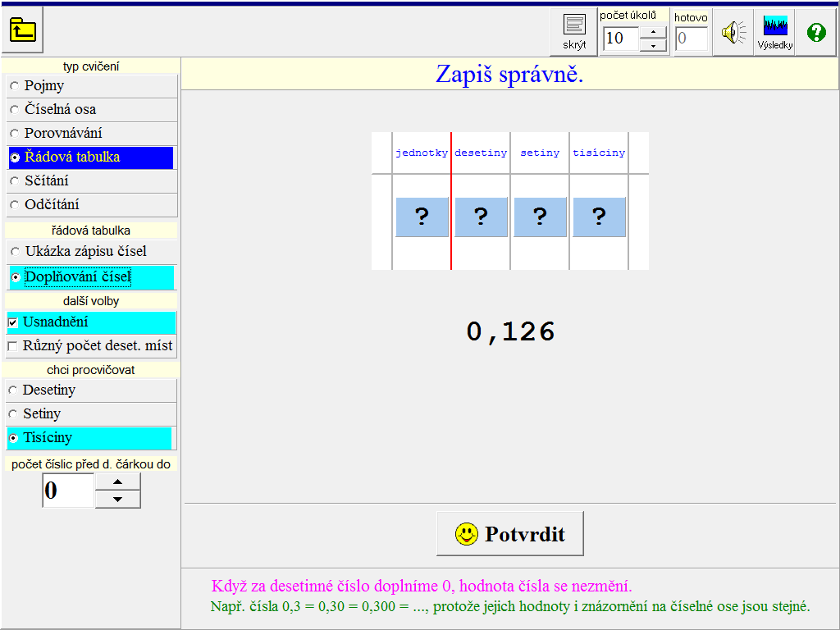The width and height of the screenshot is (840, 630).
Task: Choose the Sčítání exercise
Action: click(x=92, y=180)
